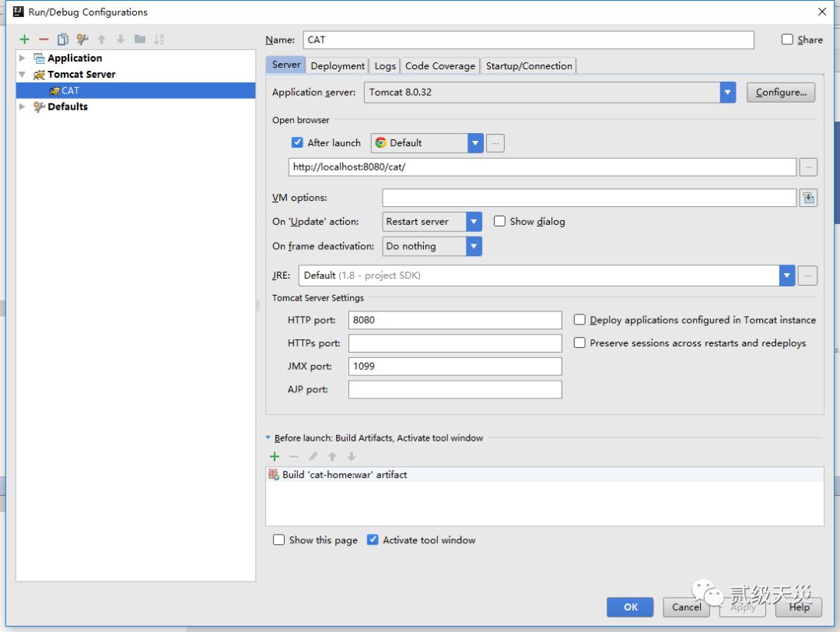Click the green add configuration plus icon
Viewport: 840px width, 632px height.
[x=25, y=40]
